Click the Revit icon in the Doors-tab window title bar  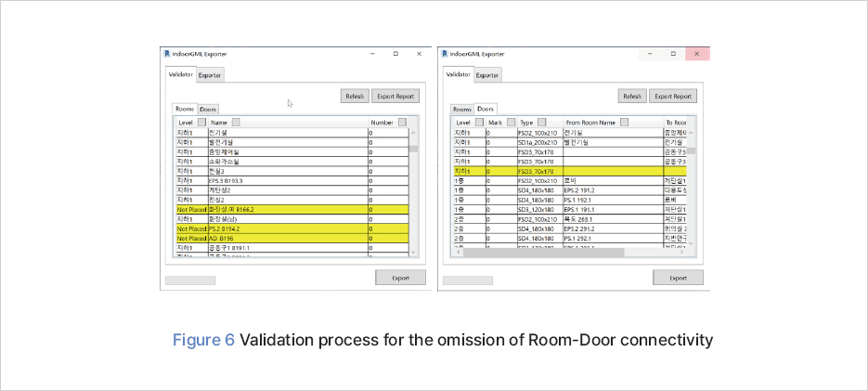(x=445, y=54)
